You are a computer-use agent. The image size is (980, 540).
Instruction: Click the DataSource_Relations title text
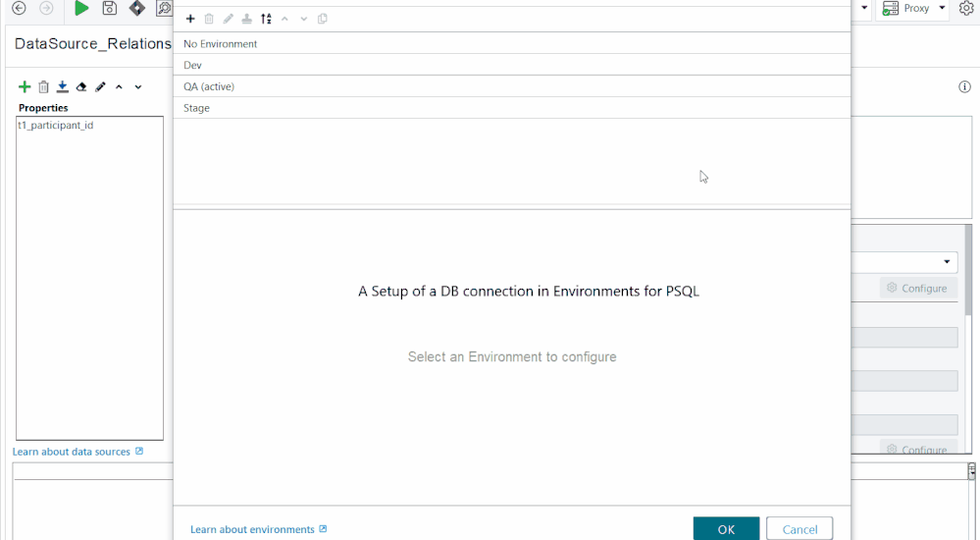coord(93,44)
